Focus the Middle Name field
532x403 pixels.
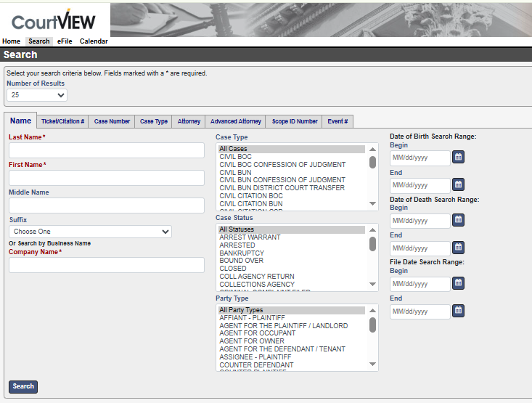pyautogui.click(x=107, y=205)
